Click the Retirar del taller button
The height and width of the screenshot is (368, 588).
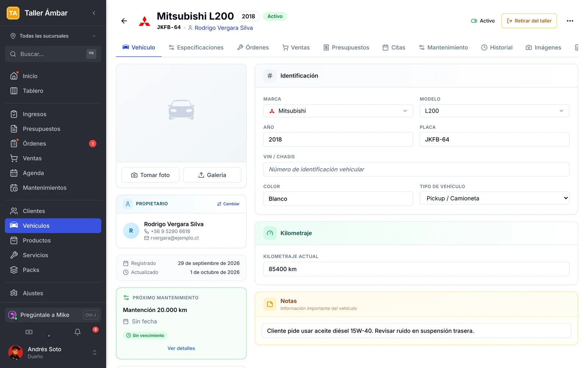click(x=529, y=21)
